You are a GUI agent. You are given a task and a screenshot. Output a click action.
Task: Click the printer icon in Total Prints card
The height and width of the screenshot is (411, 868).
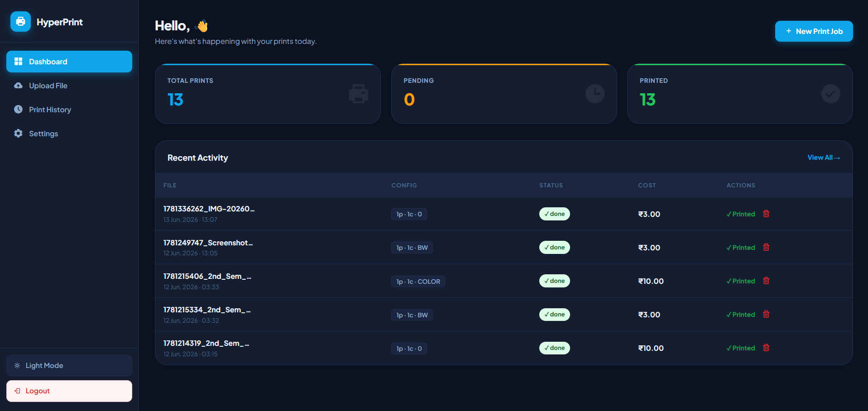click(359, 94)
